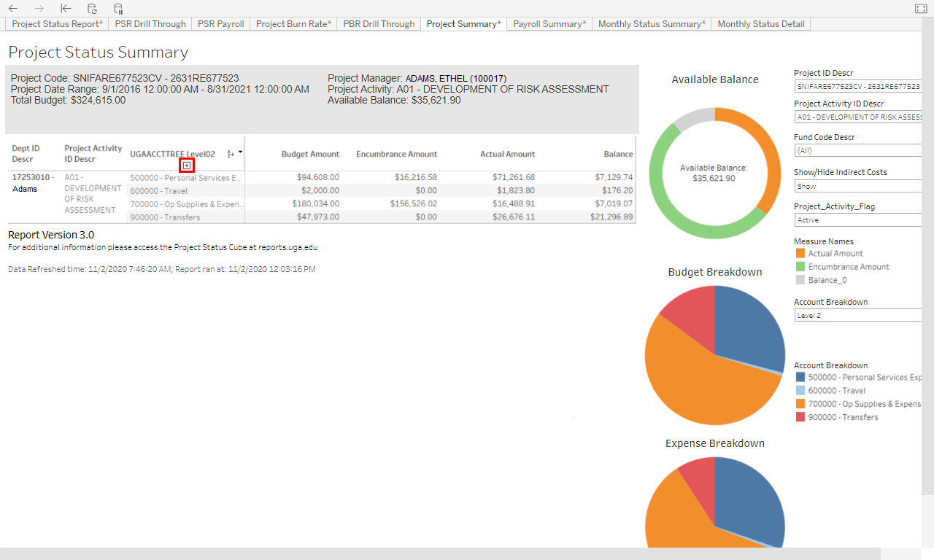Click Balance_0 gray legend swatch

[x=800, y=280]
